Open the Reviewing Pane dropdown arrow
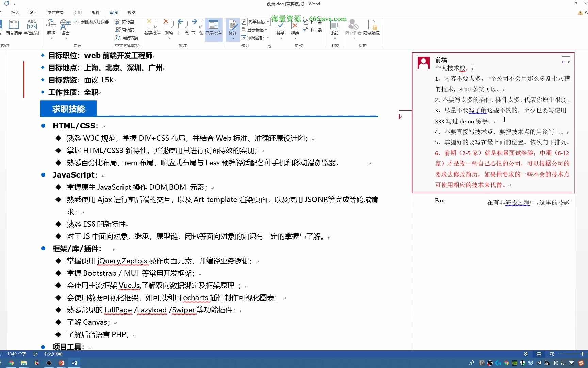 coord(268,37)
